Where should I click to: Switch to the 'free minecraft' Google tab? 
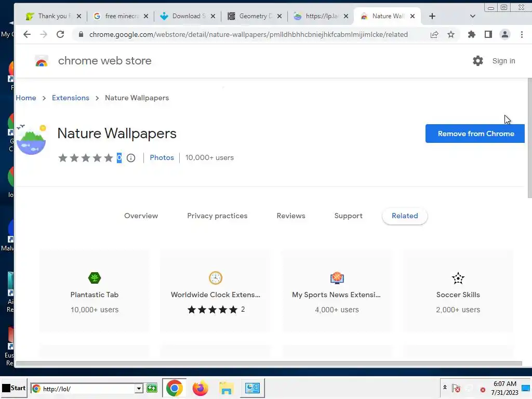coord(121,16)
